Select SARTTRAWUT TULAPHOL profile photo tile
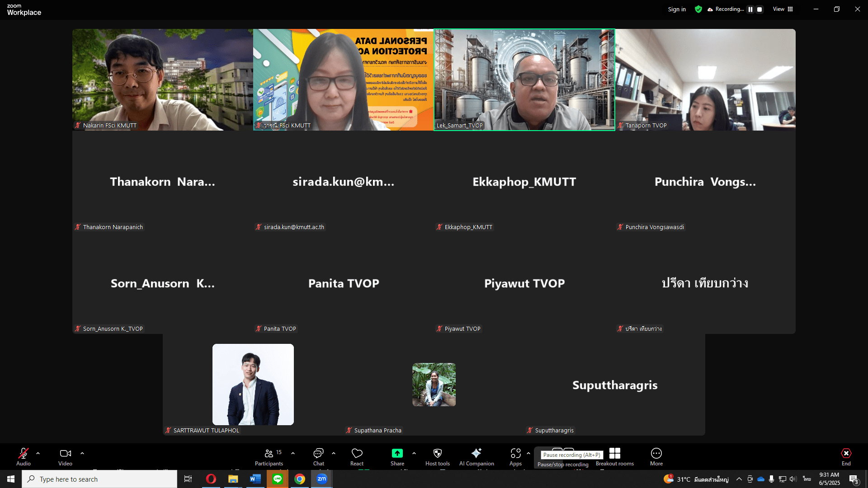 click(253, 385)
